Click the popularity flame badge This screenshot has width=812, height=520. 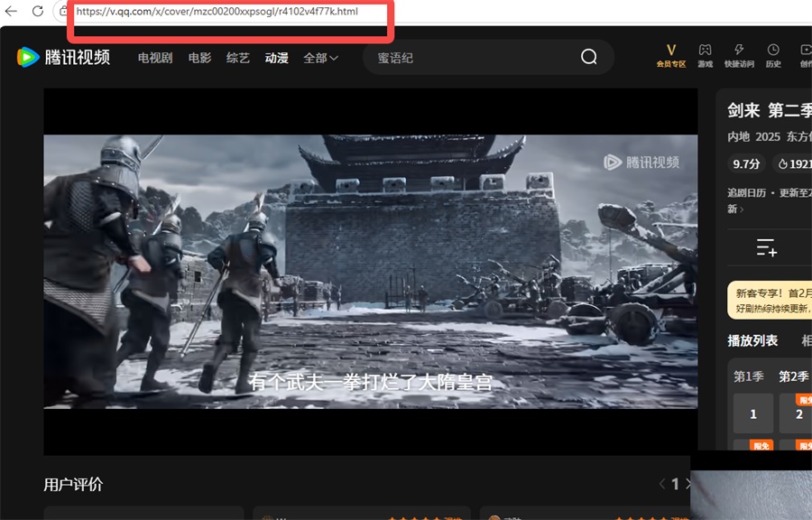792,163
